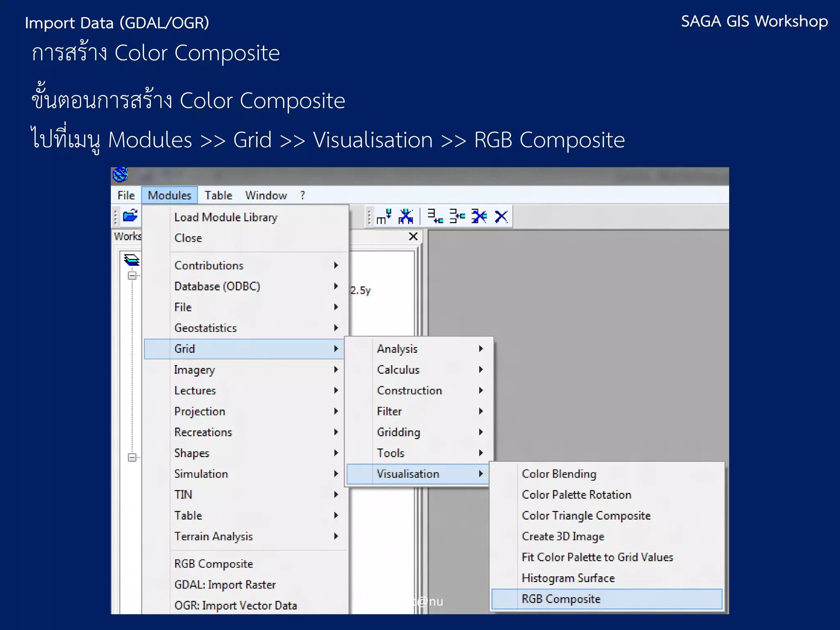The image size is (840, 630).
Task: Expand the Geostatistics submenu
Action: (246, 328)
